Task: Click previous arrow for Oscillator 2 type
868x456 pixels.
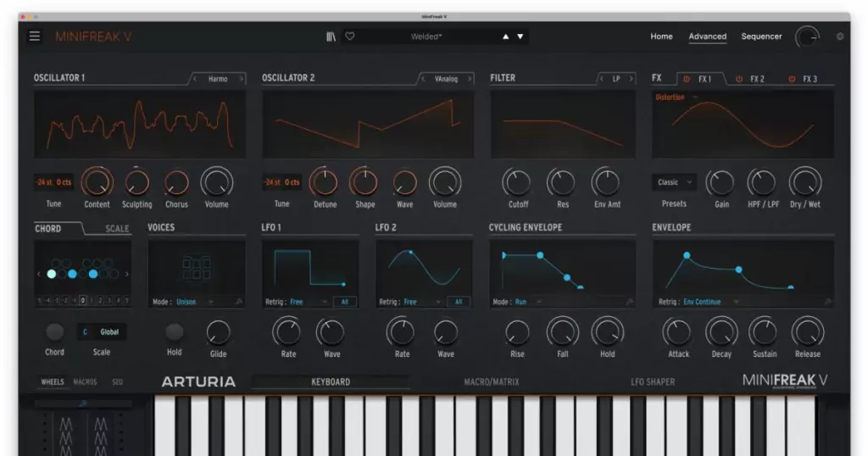Action: 423,79
